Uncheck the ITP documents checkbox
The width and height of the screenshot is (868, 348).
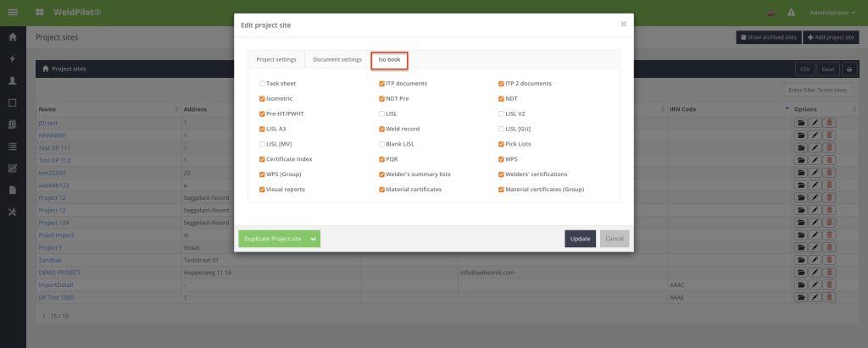click(x=382, y=84)
